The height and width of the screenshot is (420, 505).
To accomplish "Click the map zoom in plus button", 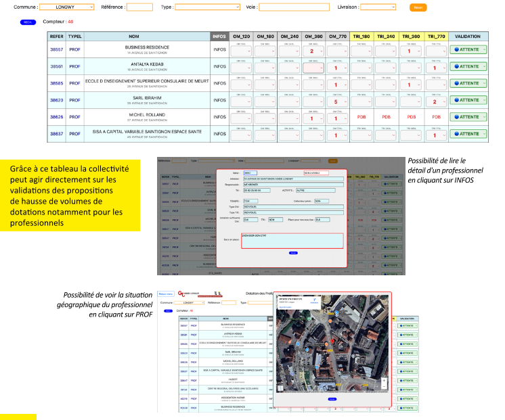I will click(x=385, y=381).
